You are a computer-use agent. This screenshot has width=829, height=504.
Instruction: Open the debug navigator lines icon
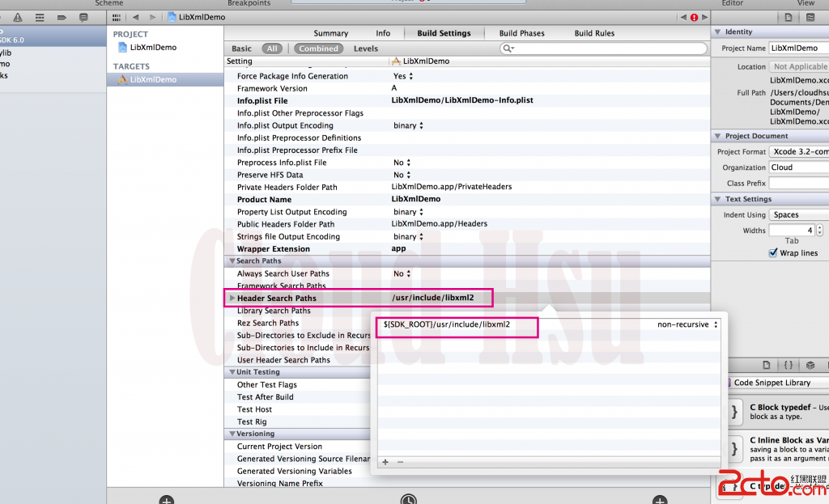point(40,18)
